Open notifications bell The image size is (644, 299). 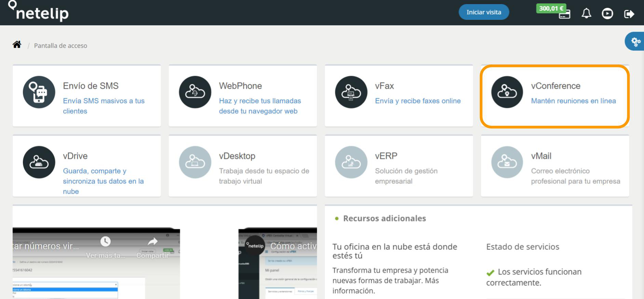pyautogui.click(x=586, y=13)
